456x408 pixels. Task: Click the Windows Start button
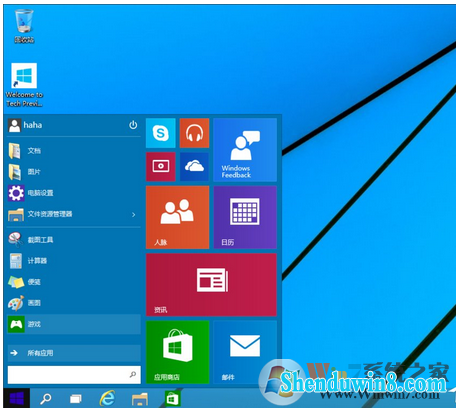(x=17, y=398)
